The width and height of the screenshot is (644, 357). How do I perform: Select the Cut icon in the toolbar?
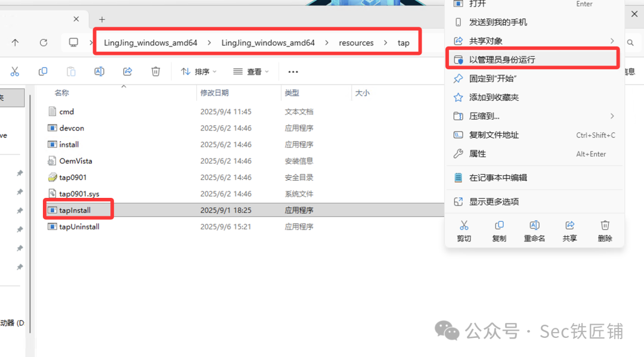click(x=15, y=72)
